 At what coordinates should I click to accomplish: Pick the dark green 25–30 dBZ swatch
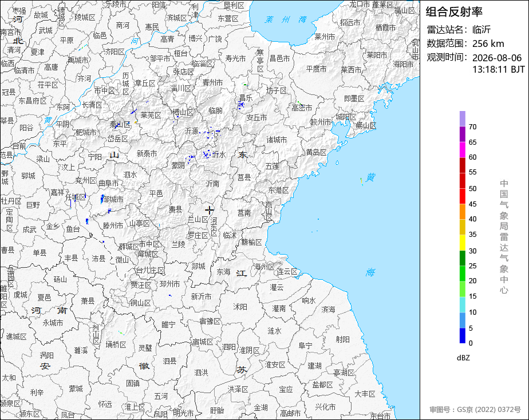pyautogui.click(x=462, y=258)
